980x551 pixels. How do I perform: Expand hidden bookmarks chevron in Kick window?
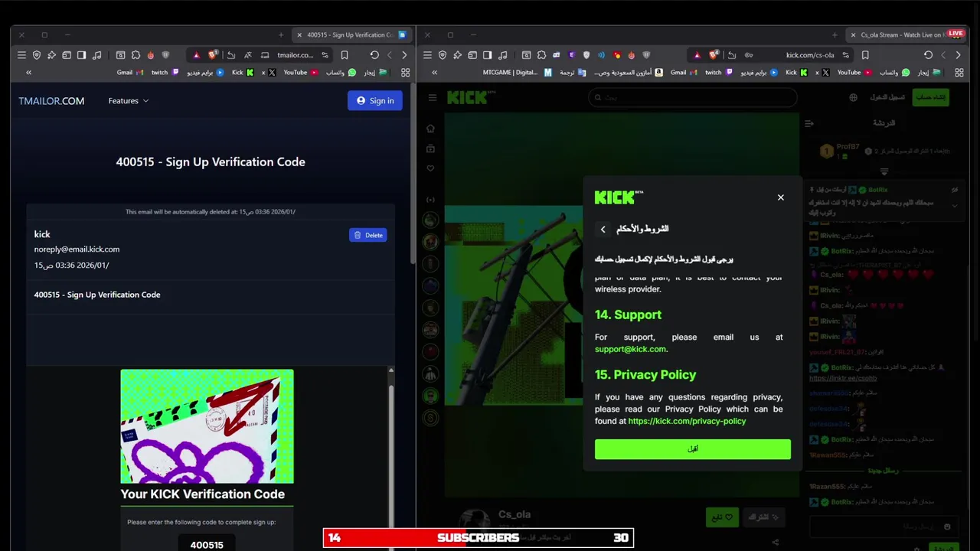(434, 73)
